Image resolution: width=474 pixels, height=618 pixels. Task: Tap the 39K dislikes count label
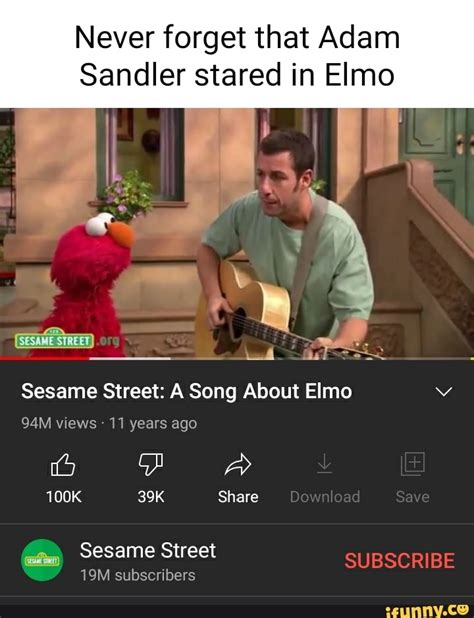pyautogui.click(x=151, y=497)
